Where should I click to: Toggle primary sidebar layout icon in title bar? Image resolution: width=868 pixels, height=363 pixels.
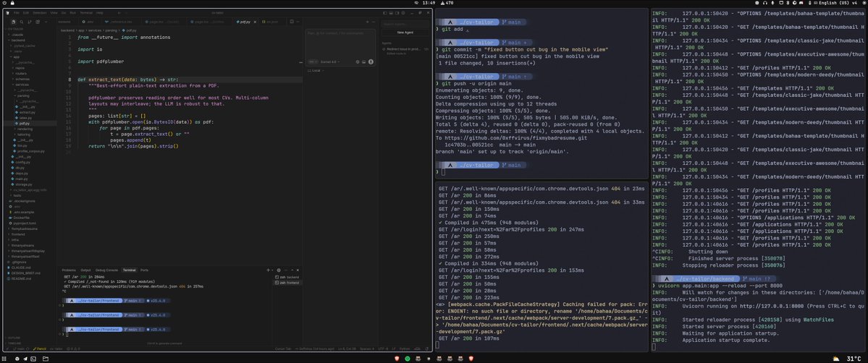click(x=385, y=13)
